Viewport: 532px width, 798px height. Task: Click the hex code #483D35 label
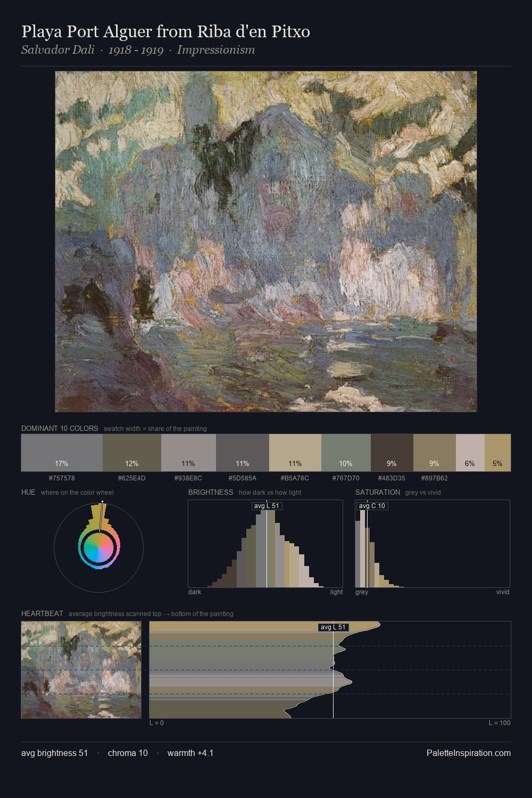[392, 478]
